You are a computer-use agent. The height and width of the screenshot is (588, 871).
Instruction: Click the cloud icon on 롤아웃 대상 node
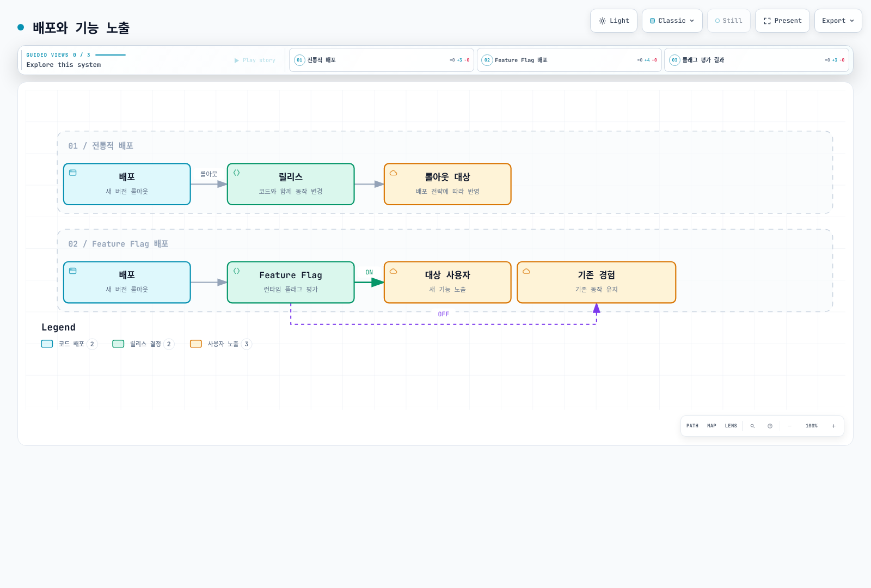pyautogui.click(x=394, y=173)
